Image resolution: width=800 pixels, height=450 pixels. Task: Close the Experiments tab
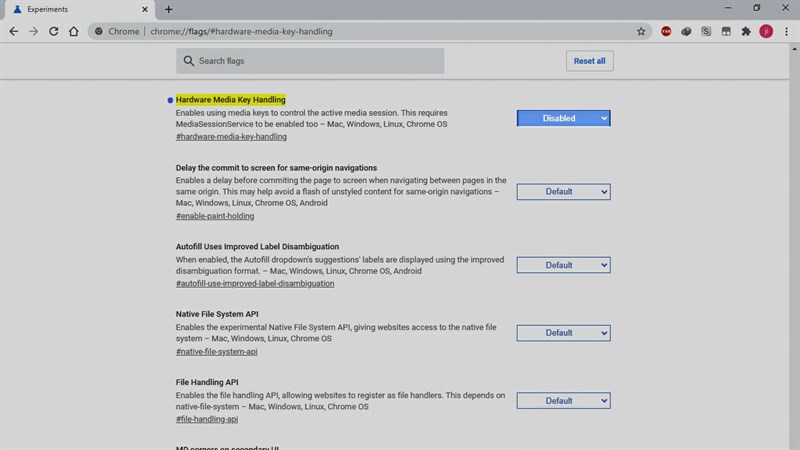click(145, 9)
